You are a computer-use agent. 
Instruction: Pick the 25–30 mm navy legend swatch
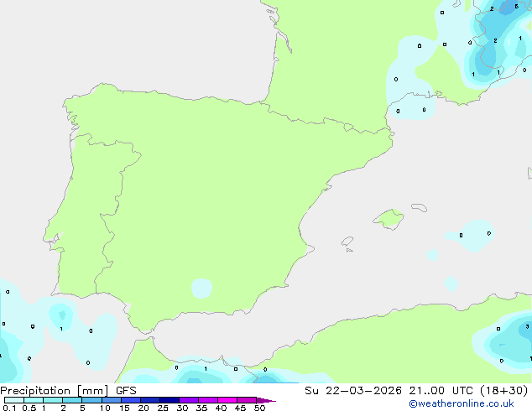coord(170,400)
